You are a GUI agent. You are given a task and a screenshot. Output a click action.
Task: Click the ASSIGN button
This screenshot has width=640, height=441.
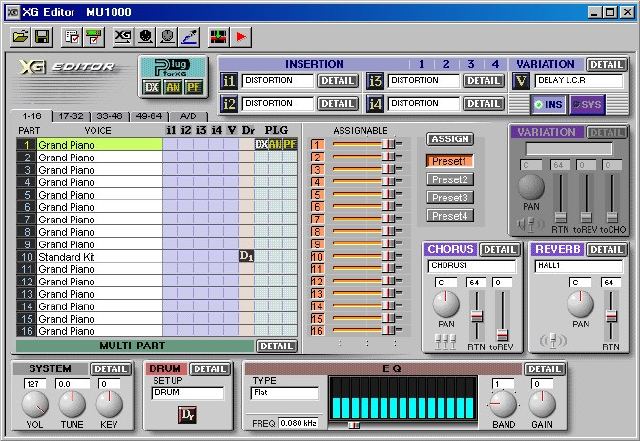click(x=450, y=139)
